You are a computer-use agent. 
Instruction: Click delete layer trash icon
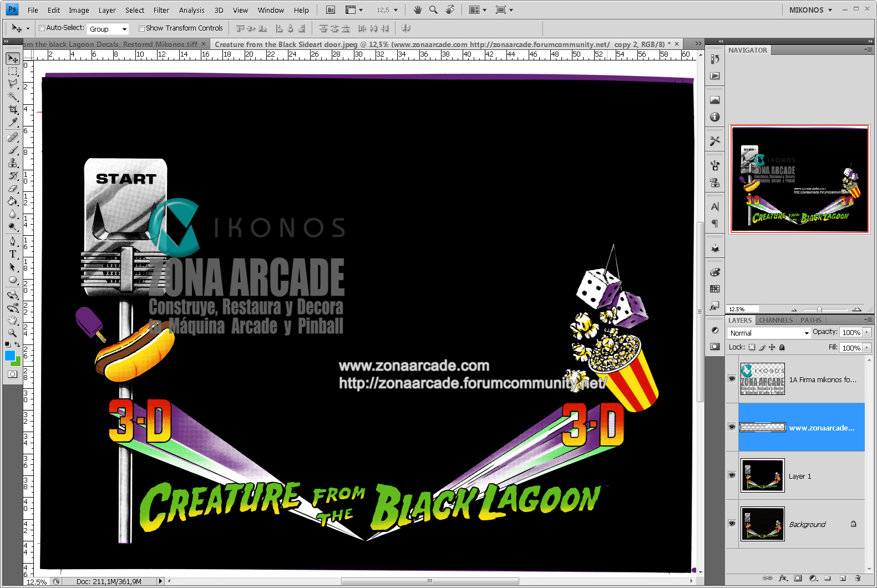pyautogui.click(x=858, y=578)
